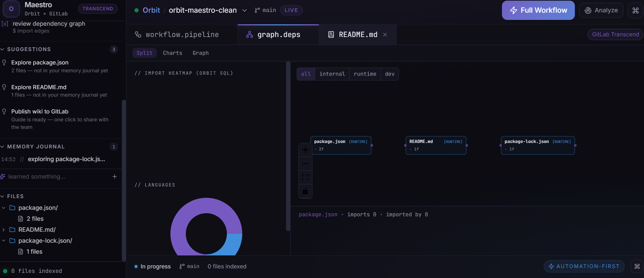The width and height of the screenshot is (644, 278).
Task: Zoom in on the dependency graph
Action: 305,150
